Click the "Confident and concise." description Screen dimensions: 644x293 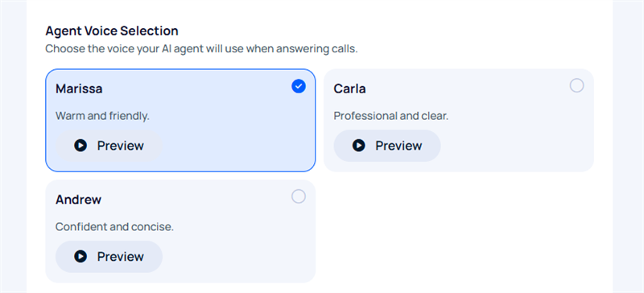(x=114, y=227)
